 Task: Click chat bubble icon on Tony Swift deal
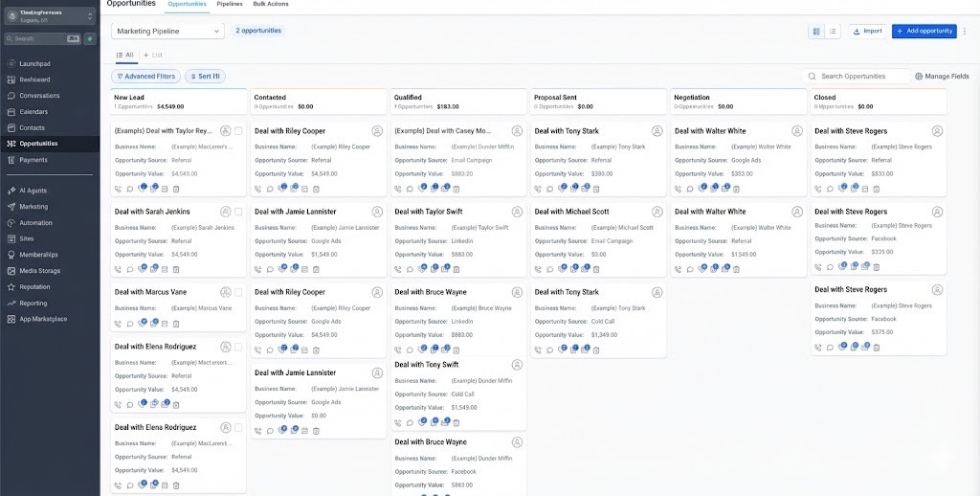click(410, 423)
